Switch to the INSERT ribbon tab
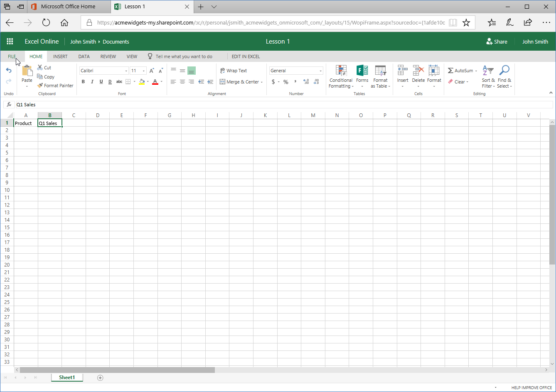The image size is (556, 392). (60, 56)
